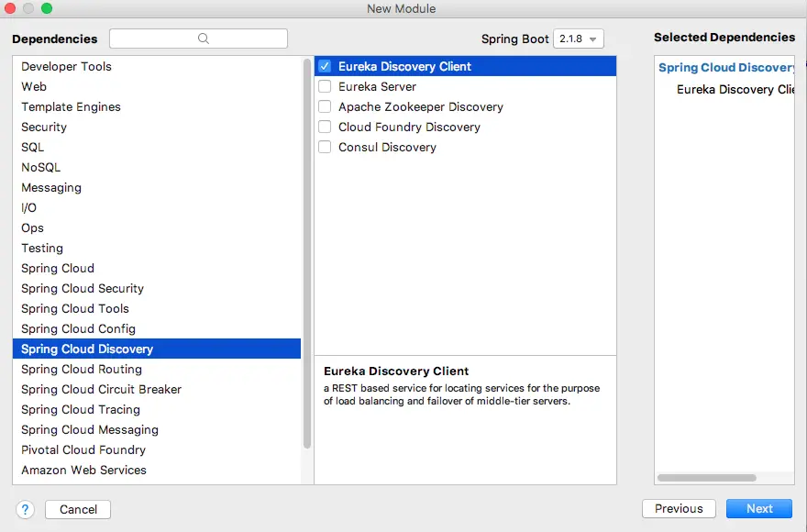Choose the Security category
The image size is (807, 532).
pos(157,127)
